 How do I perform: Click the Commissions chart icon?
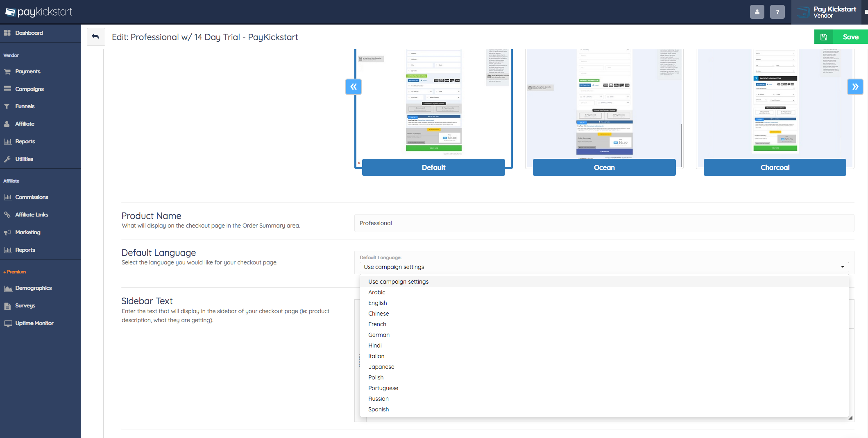pyautogui.click(x=7, y=197)
